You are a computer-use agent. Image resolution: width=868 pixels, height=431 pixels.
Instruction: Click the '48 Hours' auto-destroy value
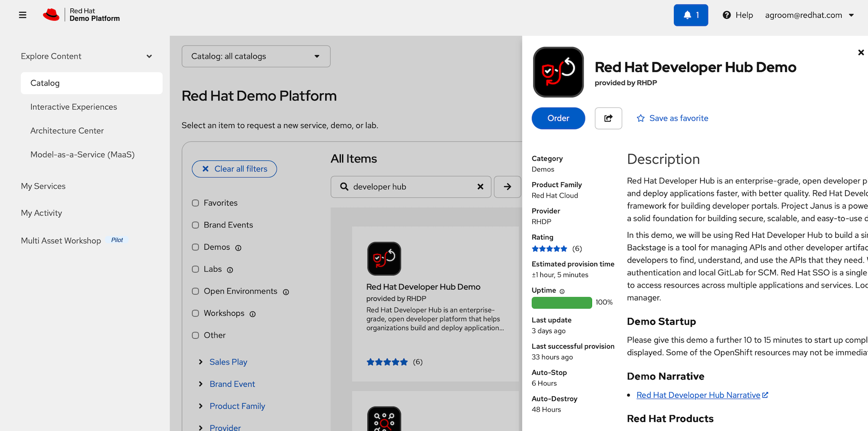click(546, 410)
